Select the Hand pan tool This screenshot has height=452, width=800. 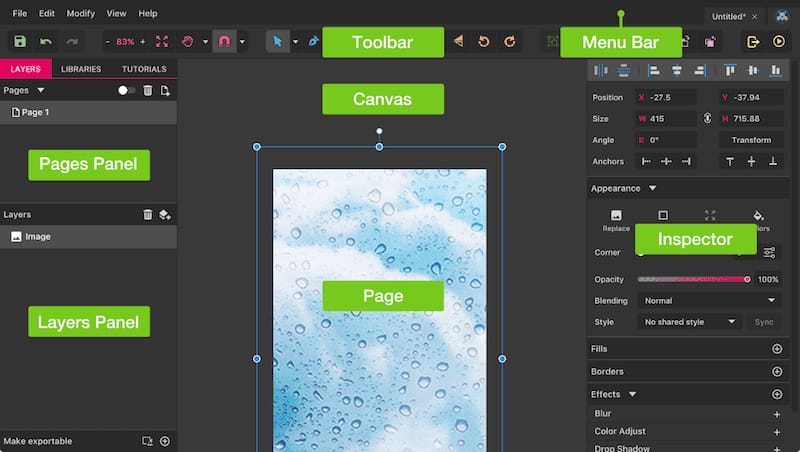click(188, 41)
